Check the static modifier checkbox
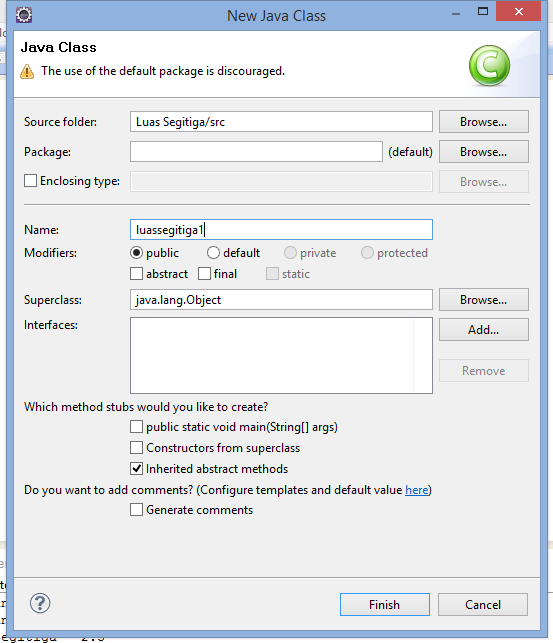This screenshot has height=643, width=553. coord(272,274)
